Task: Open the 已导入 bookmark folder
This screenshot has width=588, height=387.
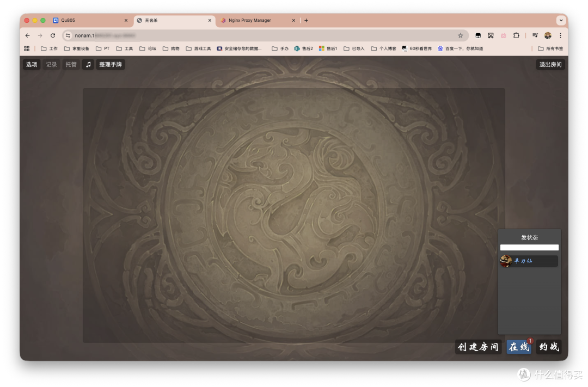Action: click(354, 48)
